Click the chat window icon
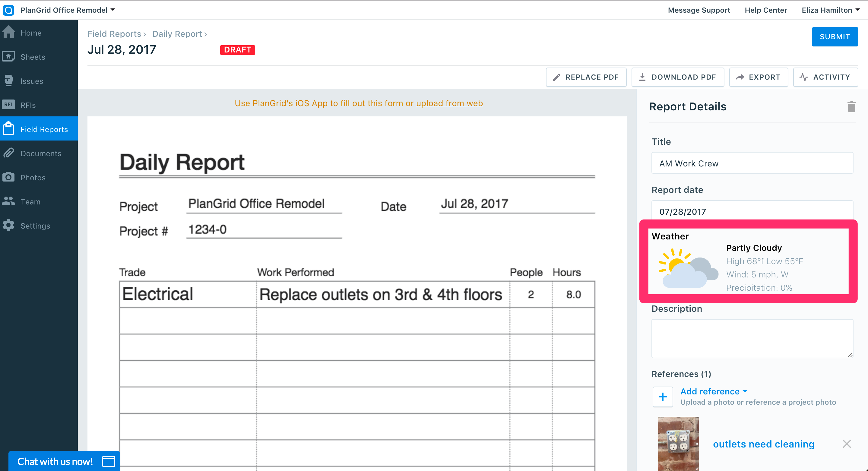Viewport: 868px width, 471px height. coord(109,461)
